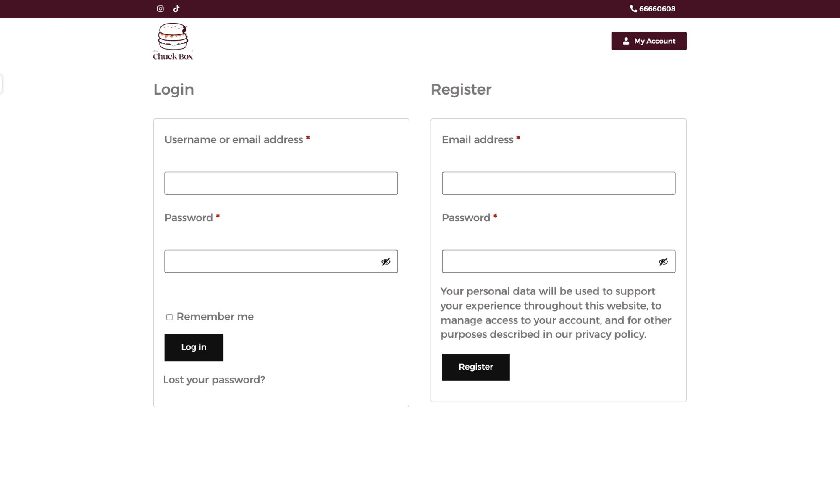Open the TikTok social icon
Screen dimensions: 840x504
(176, 9)
